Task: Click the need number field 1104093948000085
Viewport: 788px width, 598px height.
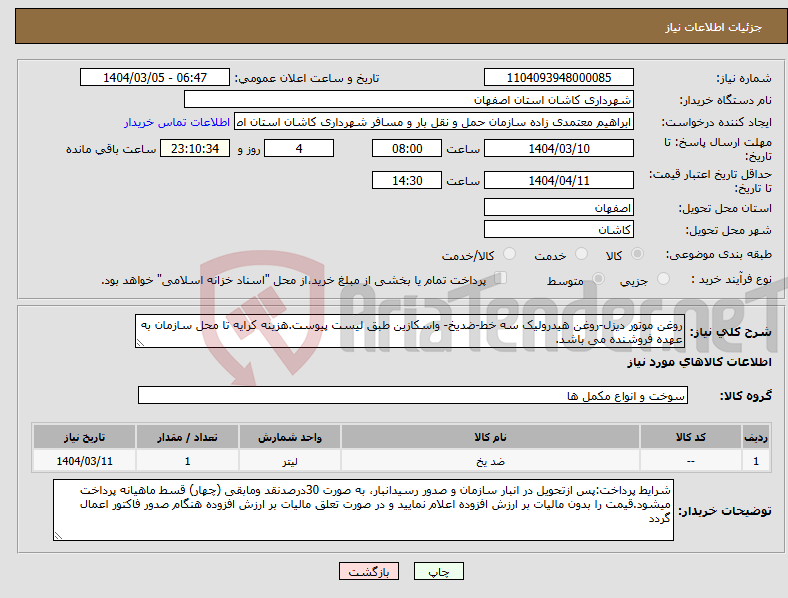Action: click(x=559, y=78)
